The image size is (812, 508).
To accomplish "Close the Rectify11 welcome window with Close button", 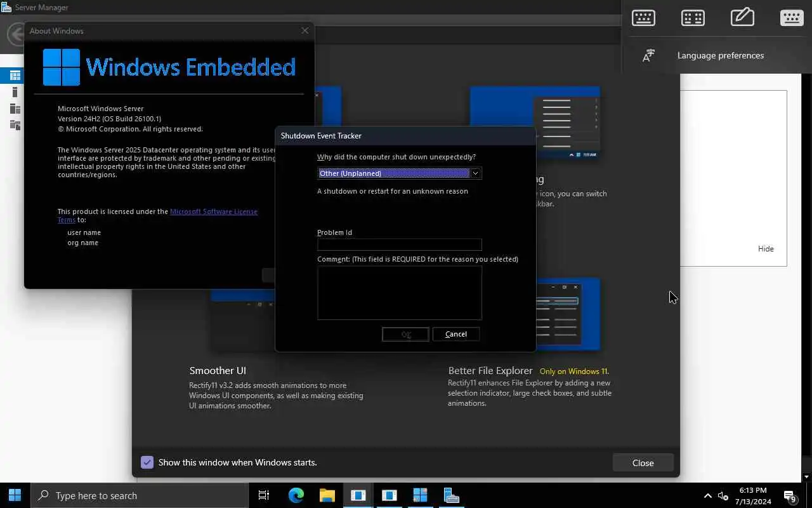I will click(x=643, y=463).
